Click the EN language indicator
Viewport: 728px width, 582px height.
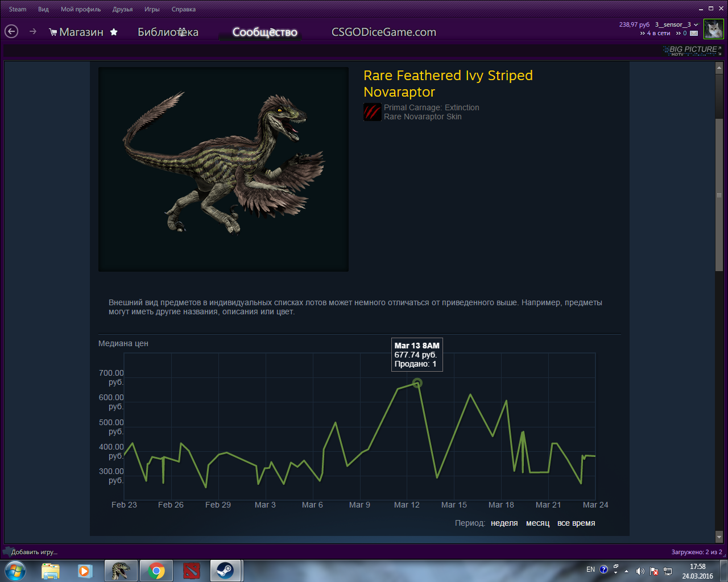tap(591, 569)
